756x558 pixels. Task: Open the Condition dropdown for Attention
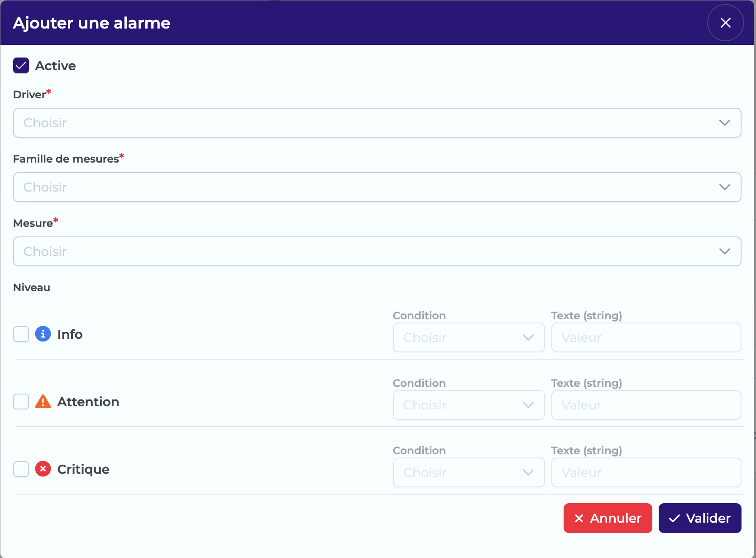(x=469, y=405)
